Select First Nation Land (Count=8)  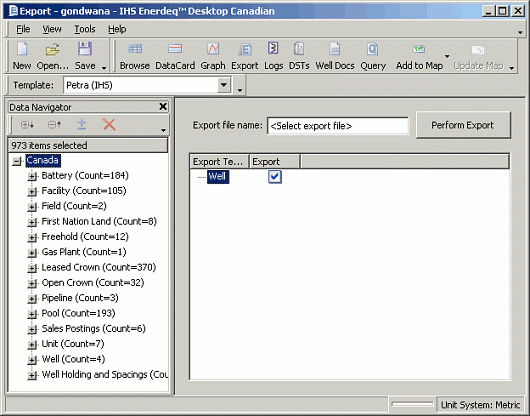tap(99, 221)
